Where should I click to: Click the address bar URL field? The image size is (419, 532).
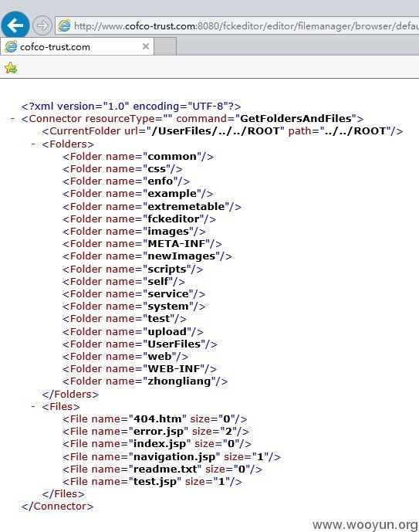coord(238,25)
